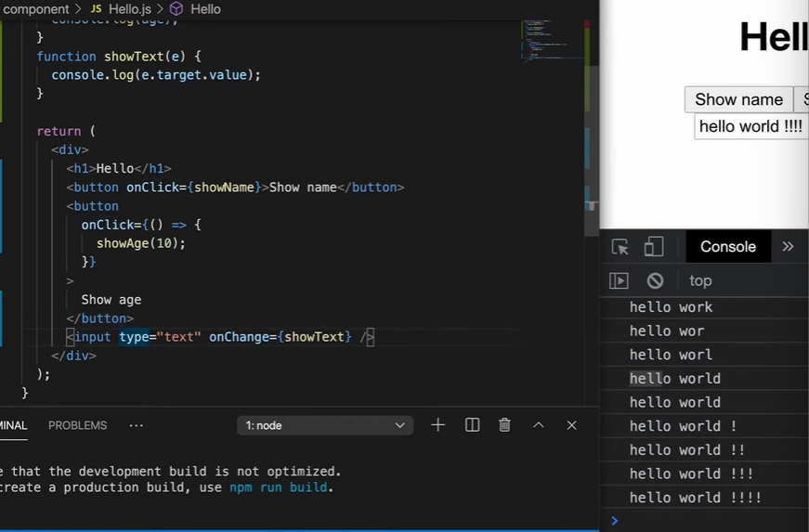809x532 pixels.
Task: Click console log 'hello world !!!!'
Action: [x=695, y=498]
